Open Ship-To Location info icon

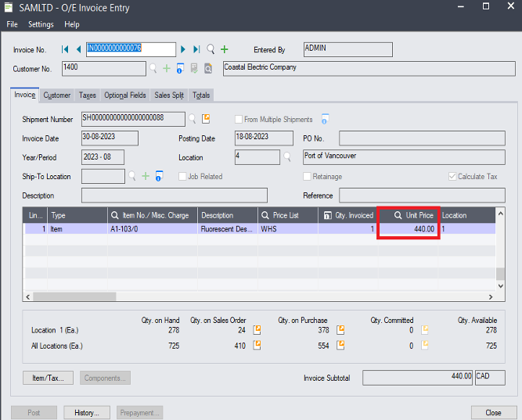click(x=160, y=176)
